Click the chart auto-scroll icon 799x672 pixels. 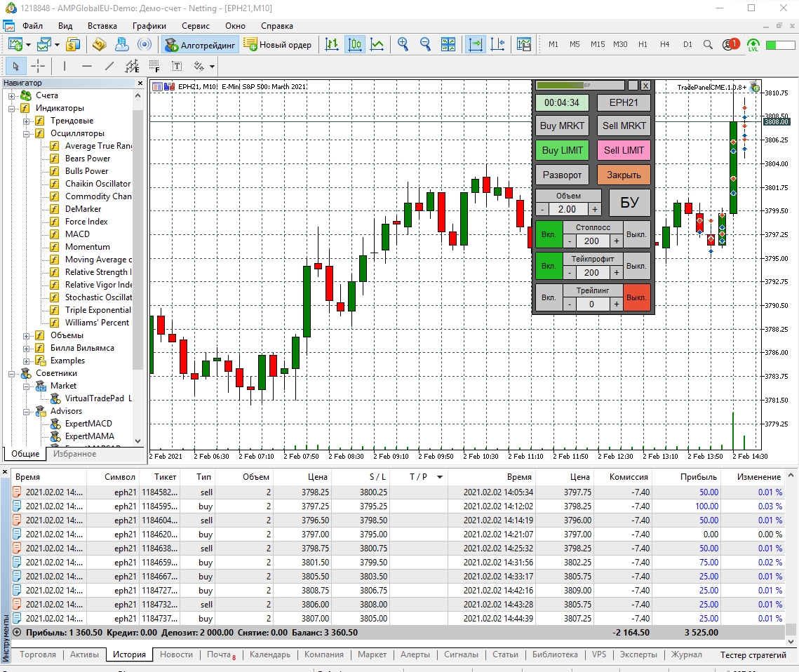point(476,45)
